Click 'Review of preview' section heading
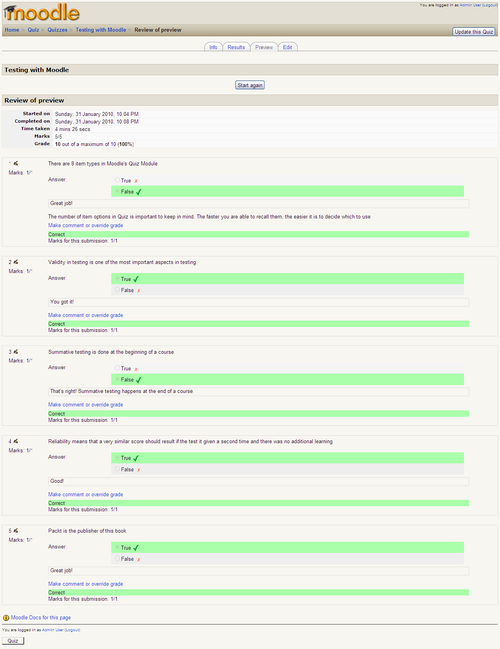This screenshot has width=500, height=649. [x=34, y=100]
